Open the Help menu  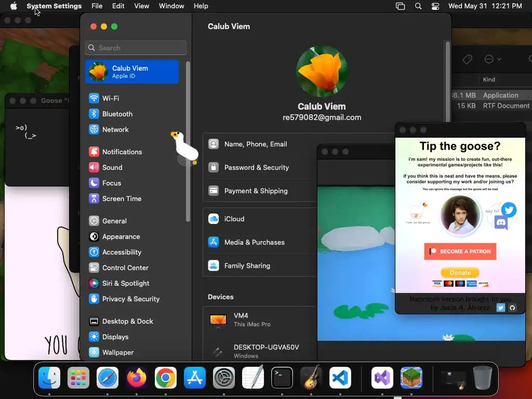tap(201, 6)
